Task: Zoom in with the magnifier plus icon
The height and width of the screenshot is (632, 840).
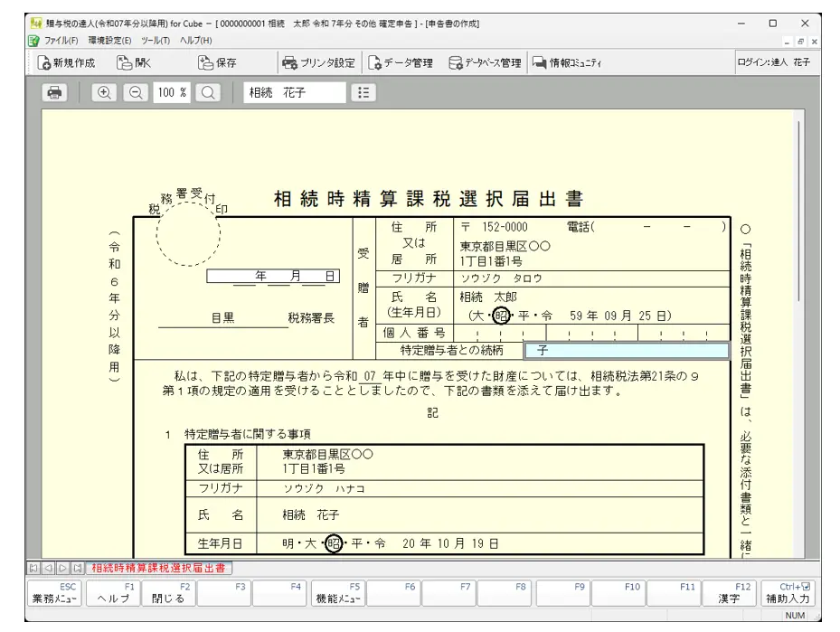Action: 105,92
